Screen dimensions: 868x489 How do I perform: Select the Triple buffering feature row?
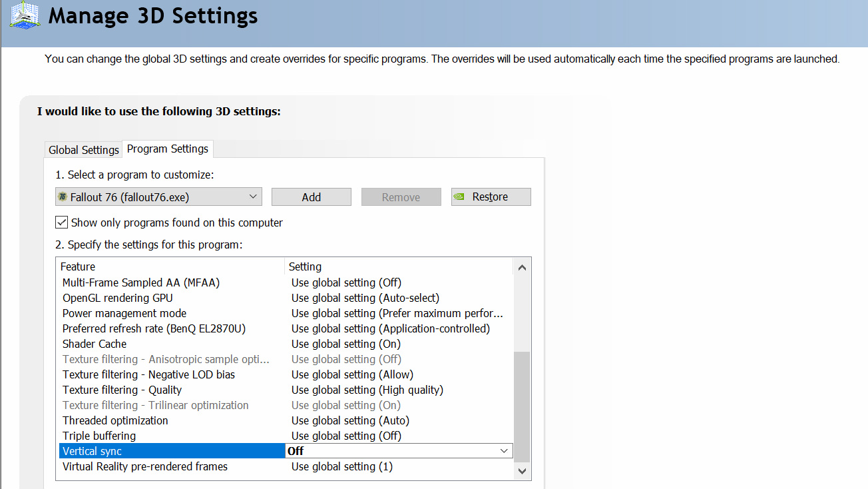click(x=99, y=436)
